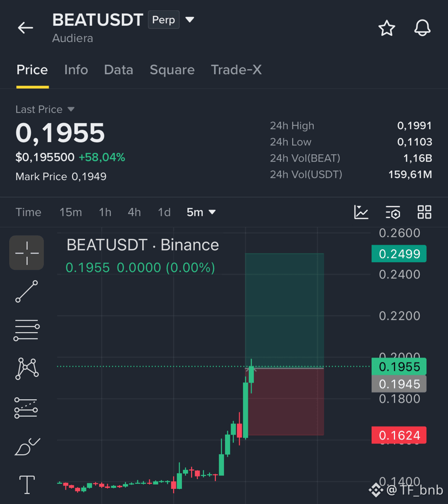Click the gray 0.1945 price label
The height and width of the screenshot is (504, 448).
pos(399,384)
